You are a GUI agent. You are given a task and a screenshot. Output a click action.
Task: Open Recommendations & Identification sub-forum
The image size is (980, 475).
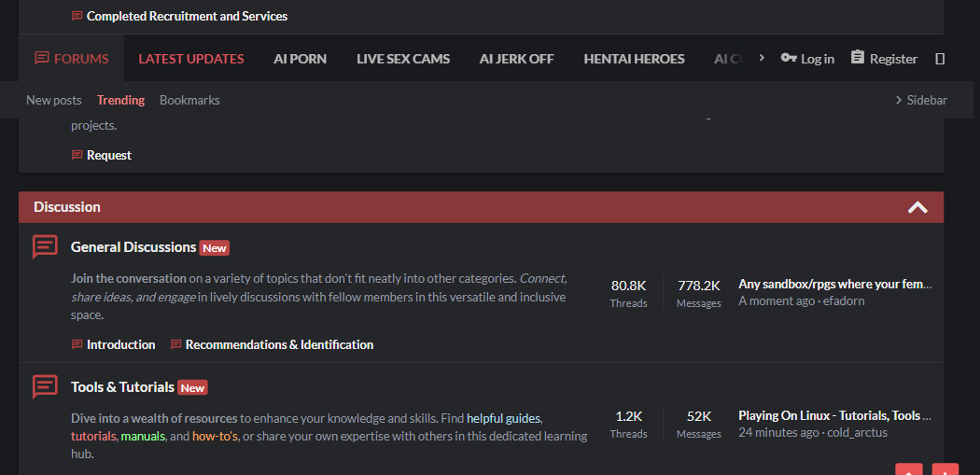click(279, 344)
